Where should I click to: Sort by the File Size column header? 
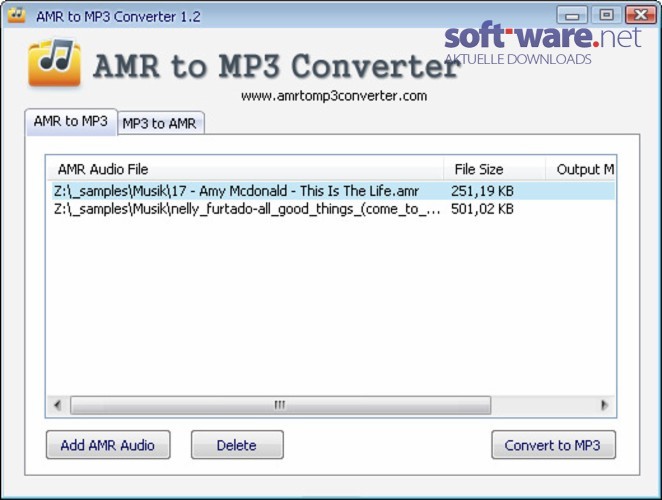coord(494,169)
